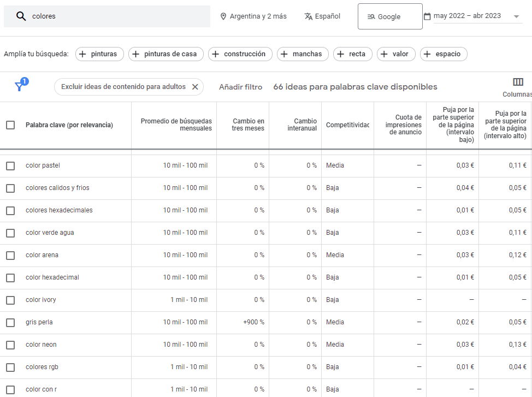Click keyword color neon
532x397 pixels.
point(41,345)
